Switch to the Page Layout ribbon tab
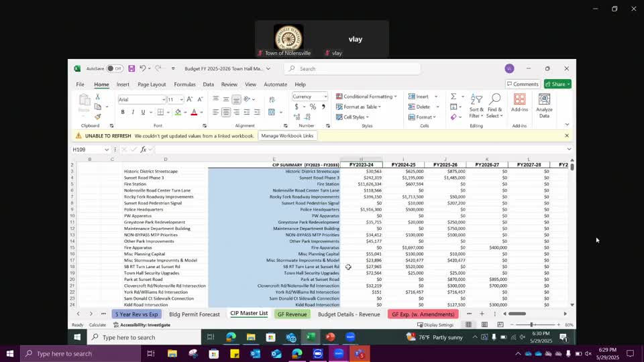This screenshot has height=362, width=644. click(x=152, y=84)
